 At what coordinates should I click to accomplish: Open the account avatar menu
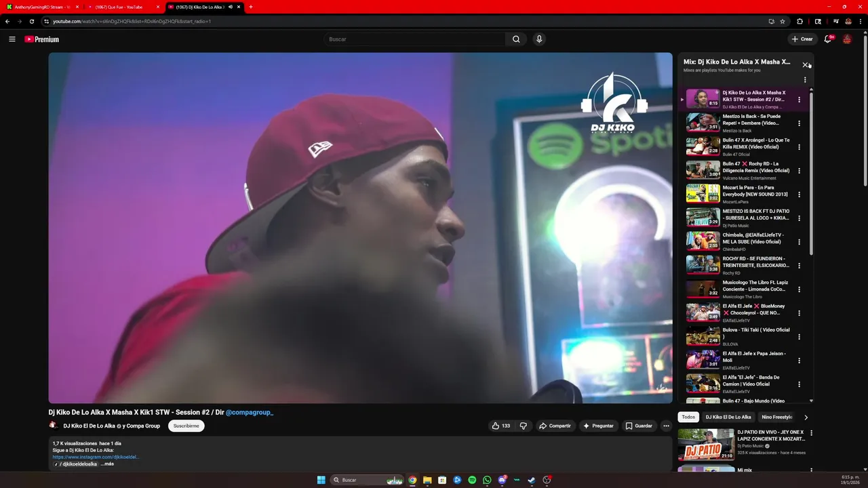click(x=847, y=39)
